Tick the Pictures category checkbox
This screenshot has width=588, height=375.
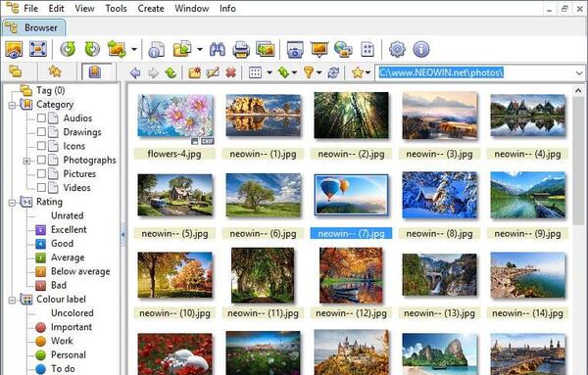[41, 174]
